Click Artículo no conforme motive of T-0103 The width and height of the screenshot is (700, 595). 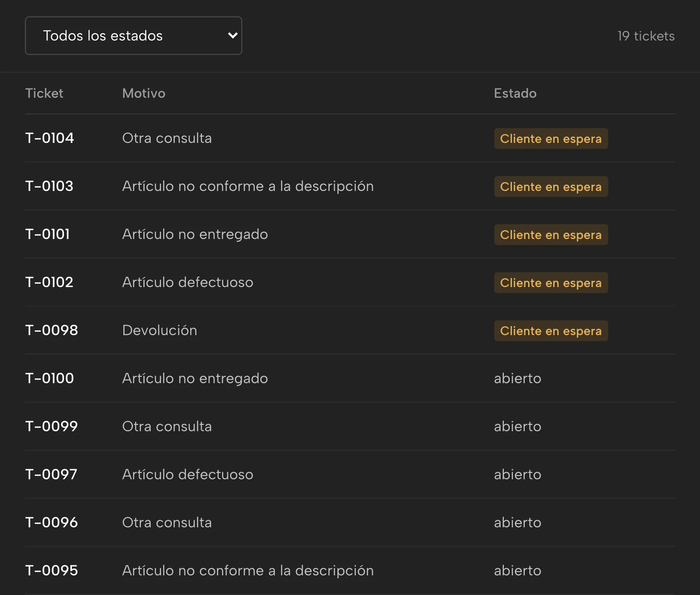(x=248, y=186)
